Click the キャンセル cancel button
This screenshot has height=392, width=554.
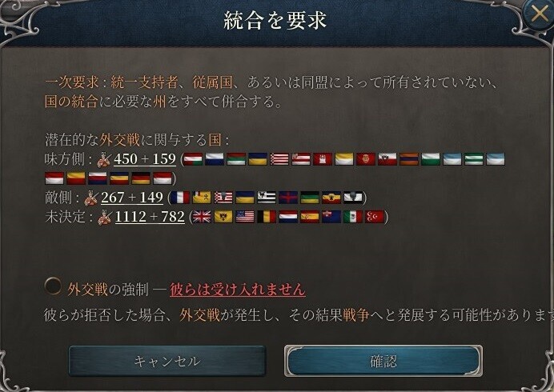point(167,361)
